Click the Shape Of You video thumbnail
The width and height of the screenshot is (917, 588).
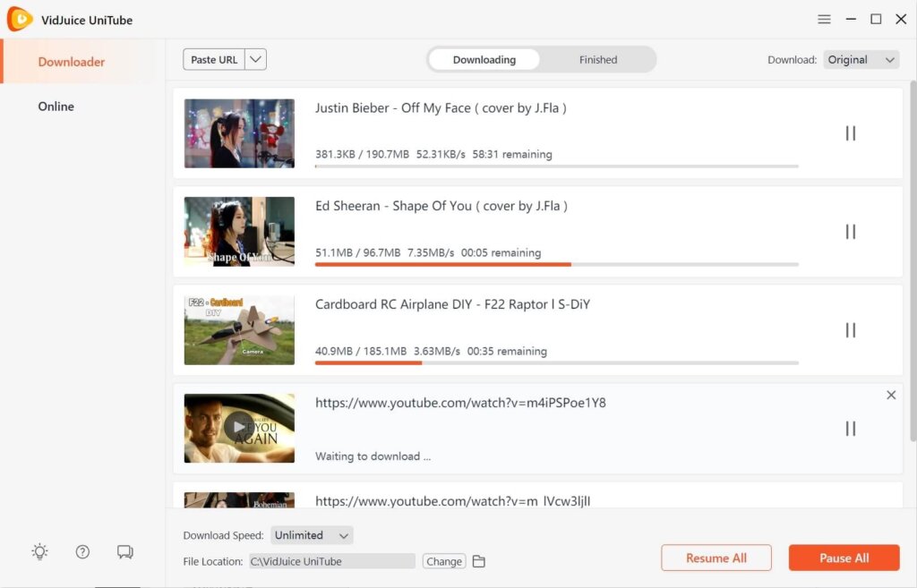239,232
